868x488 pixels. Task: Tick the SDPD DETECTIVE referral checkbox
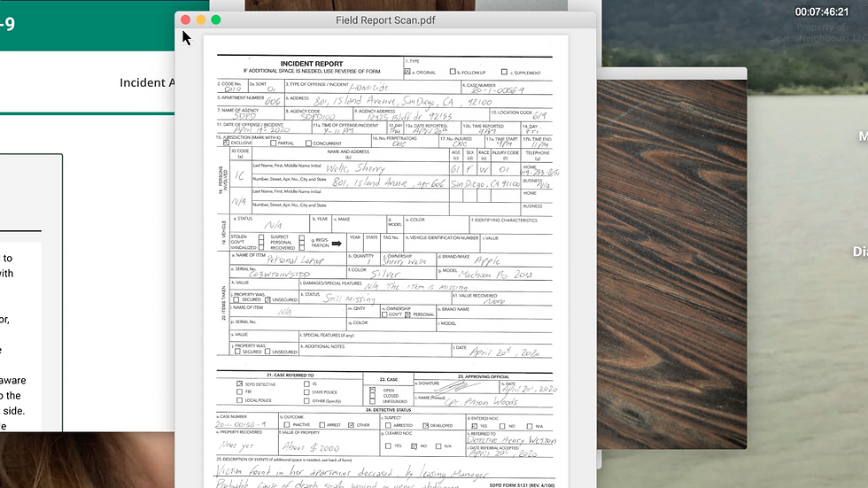(x=240, y=383)
